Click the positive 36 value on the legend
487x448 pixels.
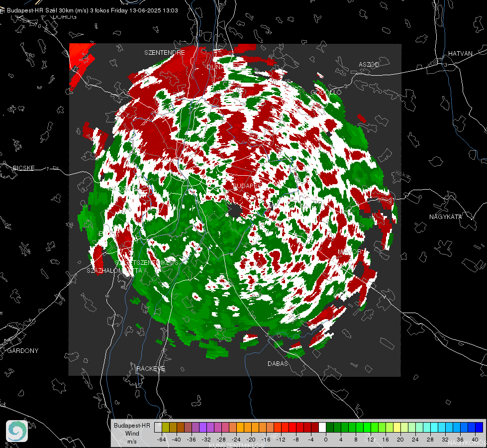[460, 440]
